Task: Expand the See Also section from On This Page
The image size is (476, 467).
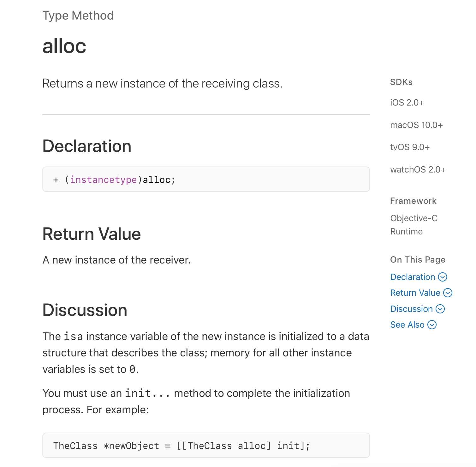Action: click(432, 324)
